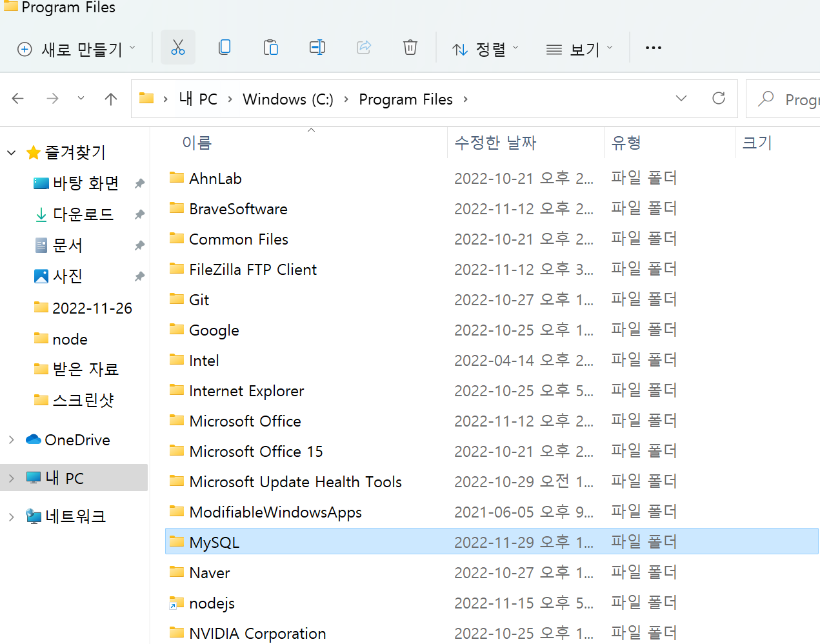
Task: Unpin 바탕 화면 using its pin icon
Action: 139,183
